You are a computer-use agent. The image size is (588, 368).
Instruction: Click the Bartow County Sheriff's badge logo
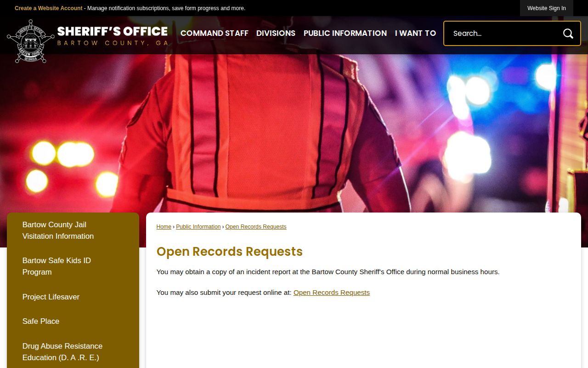(31, 41)
